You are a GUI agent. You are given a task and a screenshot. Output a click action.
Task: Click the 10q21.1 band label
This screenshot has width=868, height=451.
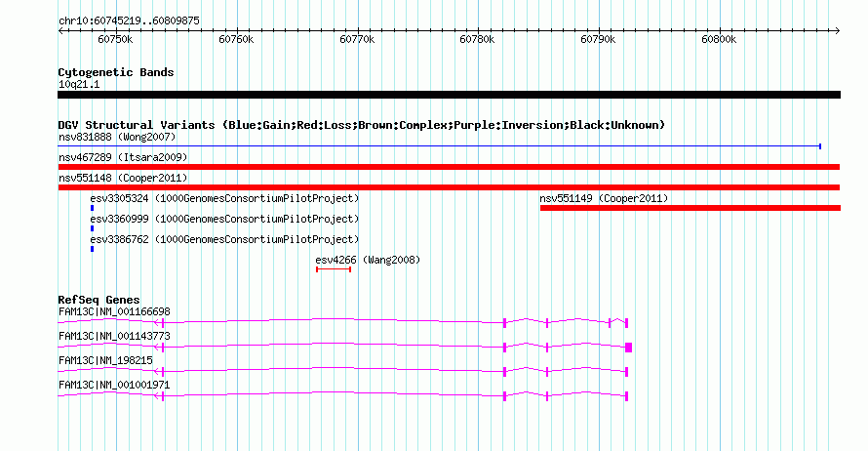[79, 84]
